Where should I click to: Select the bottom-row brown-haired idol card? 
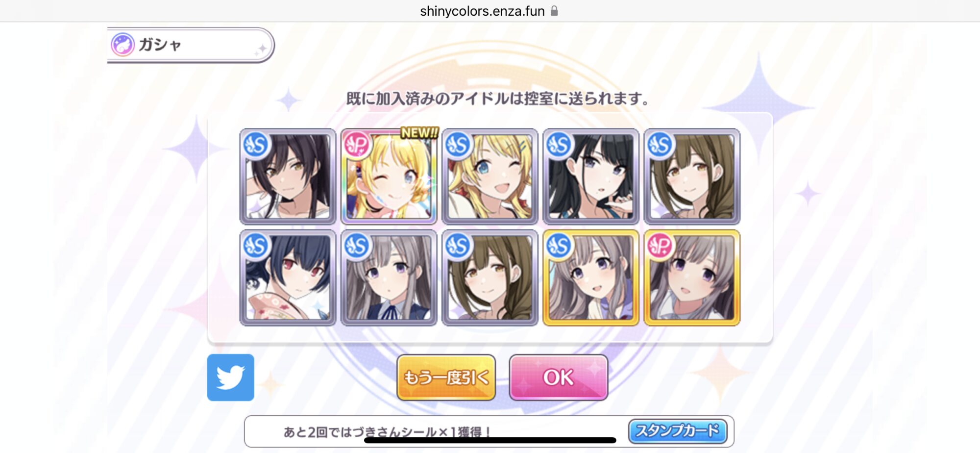point(490,277)
